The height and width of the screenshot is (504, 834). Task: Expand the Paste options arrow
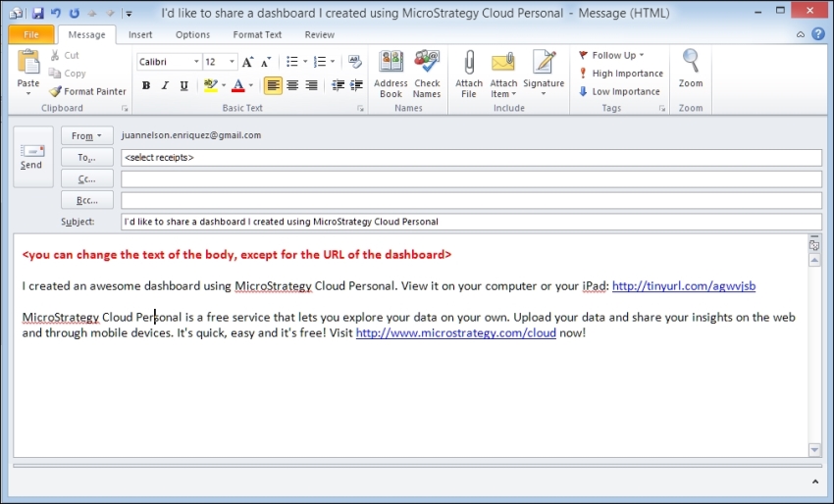28,94
